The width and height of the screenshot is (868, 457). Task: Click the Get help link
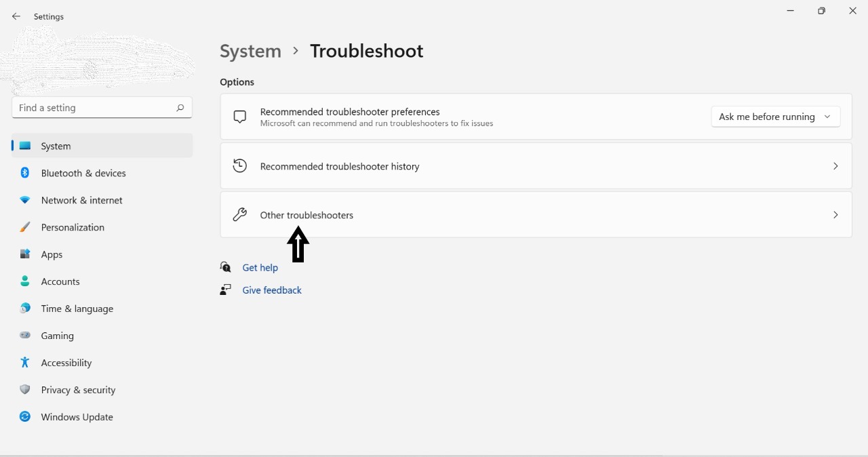[x=260, y=268]
